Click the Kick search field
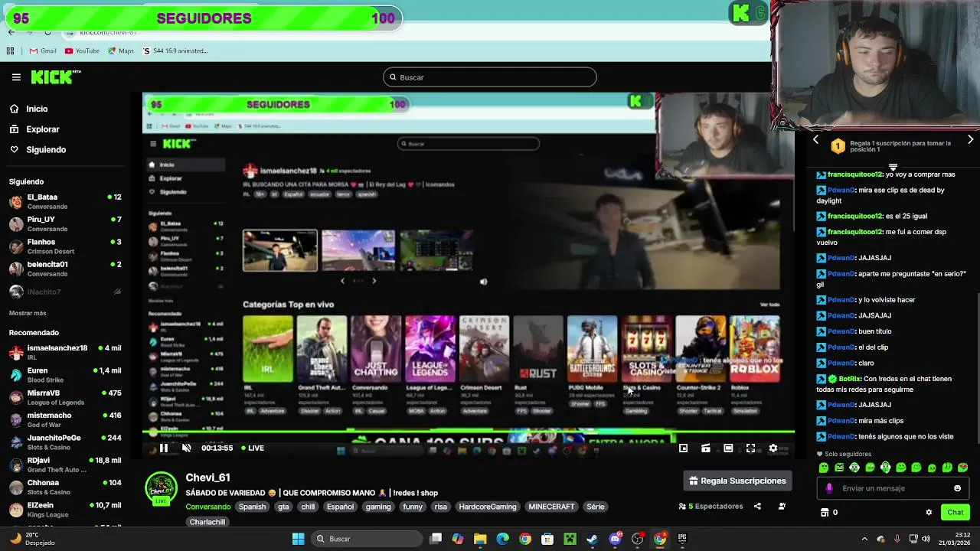This screenshot has height=551, width=980. 489,77
